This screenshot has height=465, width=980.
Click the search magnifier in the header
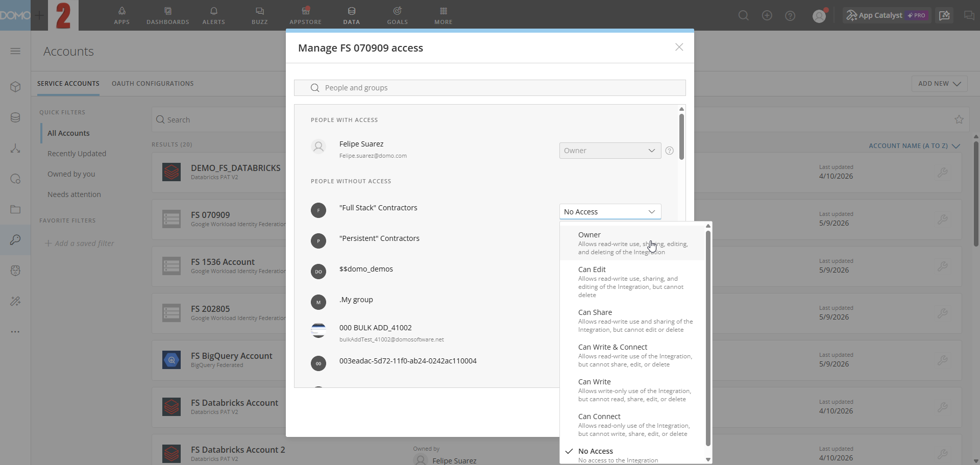pos(744,16)
